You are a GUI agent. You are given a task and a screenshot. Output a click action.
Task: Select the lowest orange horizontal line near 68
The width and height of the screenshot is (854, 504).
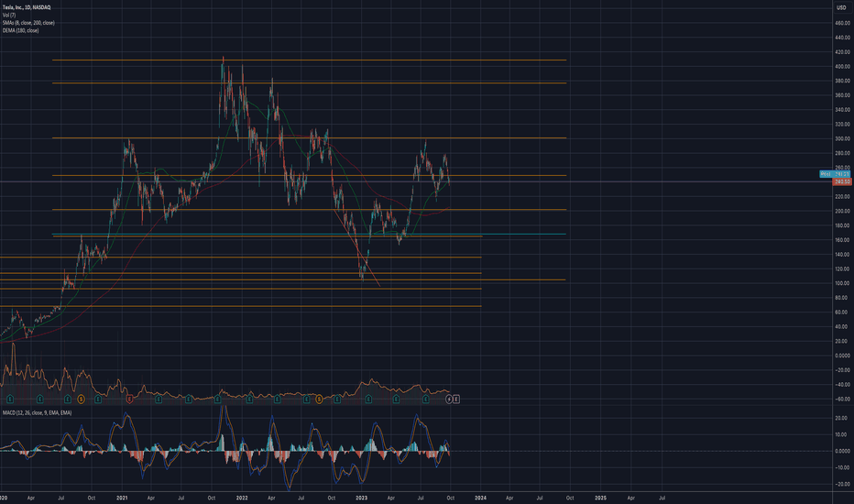click(240, 306)
